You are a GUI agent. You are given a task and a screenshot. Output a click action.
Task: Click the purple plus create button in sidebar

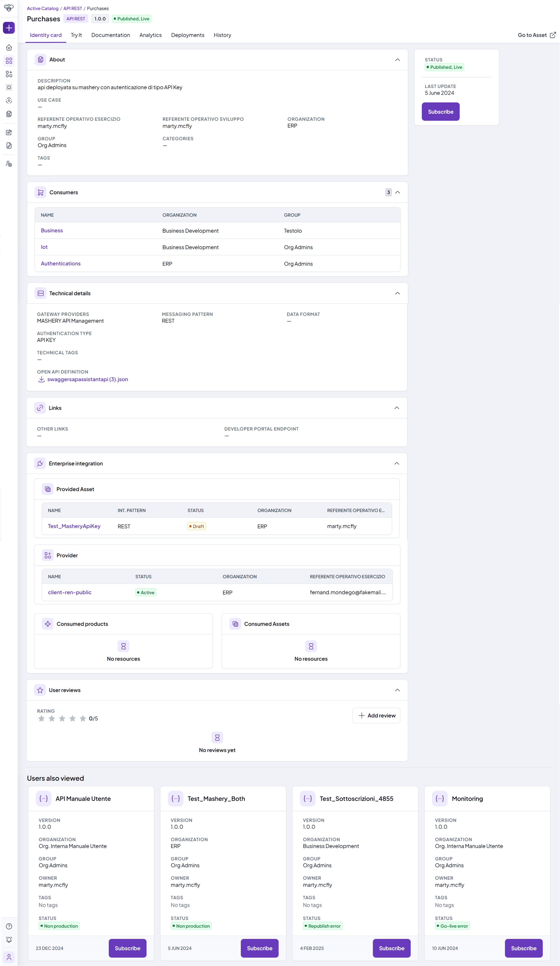9,28
